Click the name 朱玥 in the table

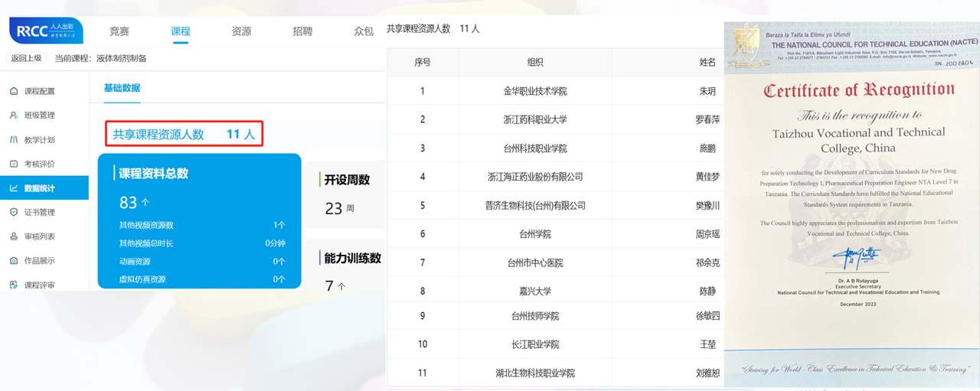coord(708,91)
